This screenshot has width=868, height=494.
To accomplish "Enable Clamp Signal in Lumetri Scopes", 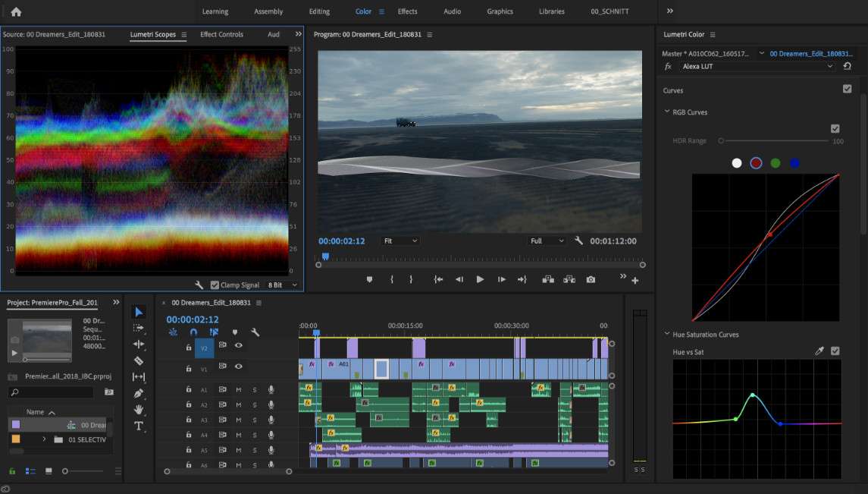I will click(x=215, y=285).
